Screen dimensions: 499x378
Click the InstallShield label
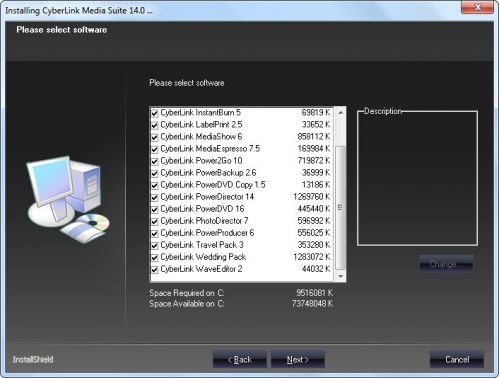[33, 359]
